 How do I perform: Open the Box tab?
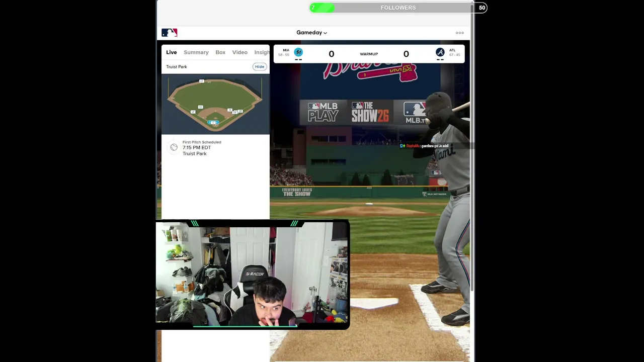(x=220, y=52)
